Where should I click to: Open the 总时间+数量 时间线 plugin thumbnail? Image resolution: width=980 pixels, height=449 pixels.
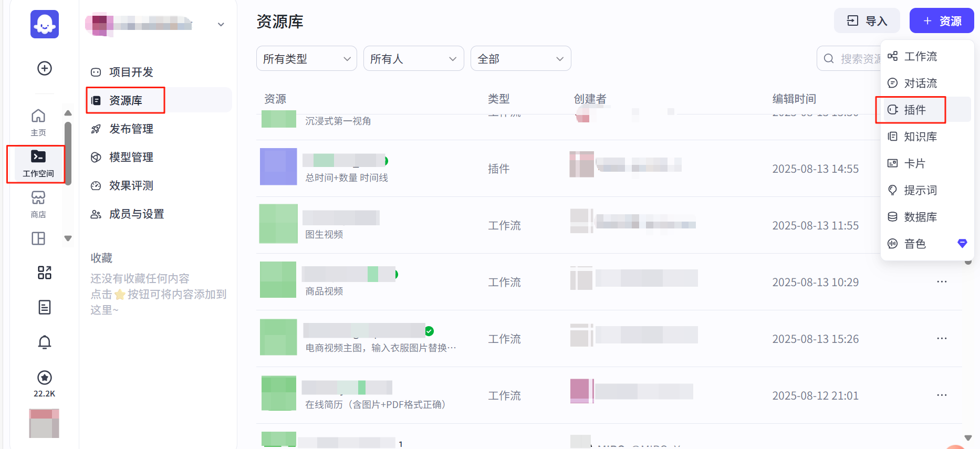[278, 166]
